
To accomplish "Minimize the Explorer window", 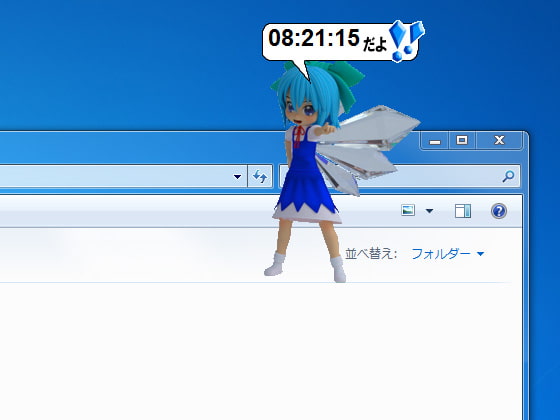I will [435, 141].
